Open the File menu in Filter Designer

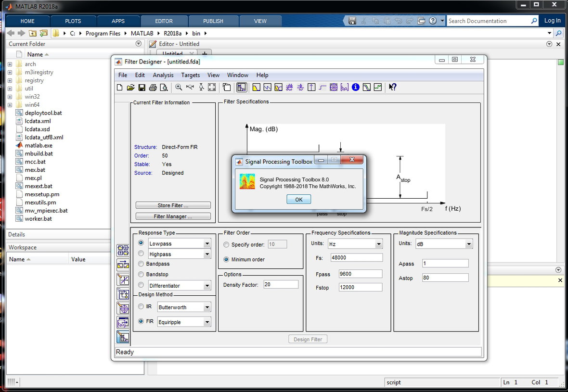click(x=123, y=75)
